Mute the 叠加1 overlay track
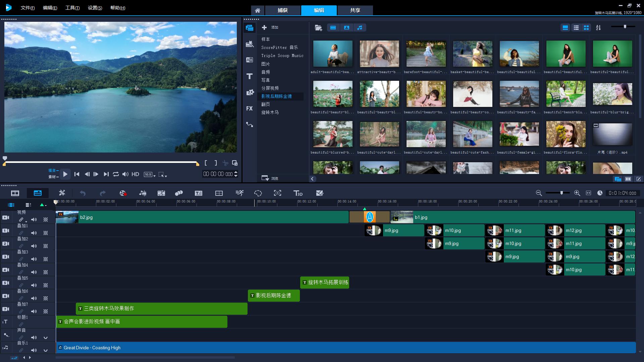The height and width of the screenshot is (362, 644). [34, 233]
